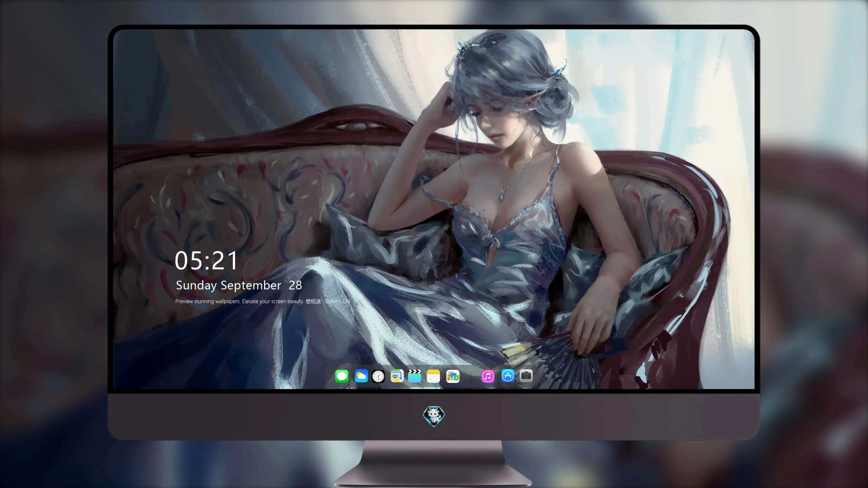
Task: Open the Maps app in the dock
Action: pyautogui.click(x=397, y=376)
